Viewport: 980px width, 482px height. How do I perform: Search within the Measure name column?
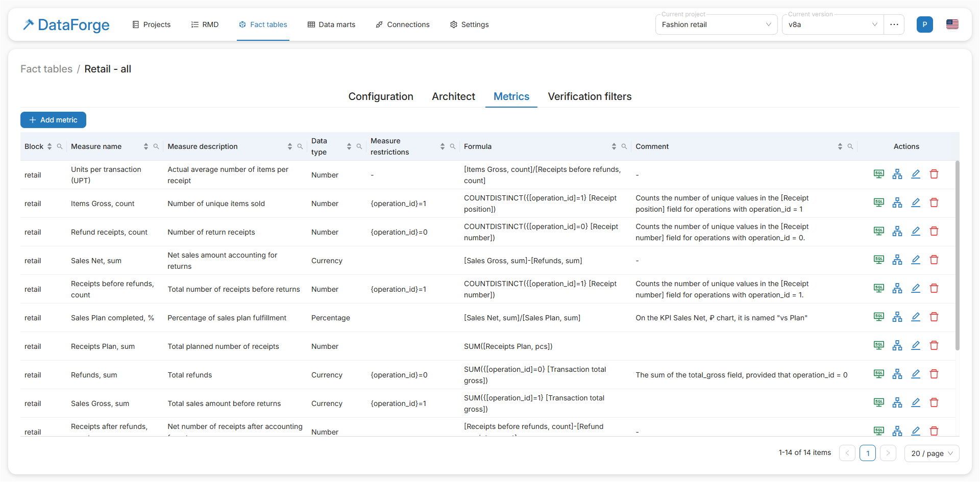coord(156,146)
